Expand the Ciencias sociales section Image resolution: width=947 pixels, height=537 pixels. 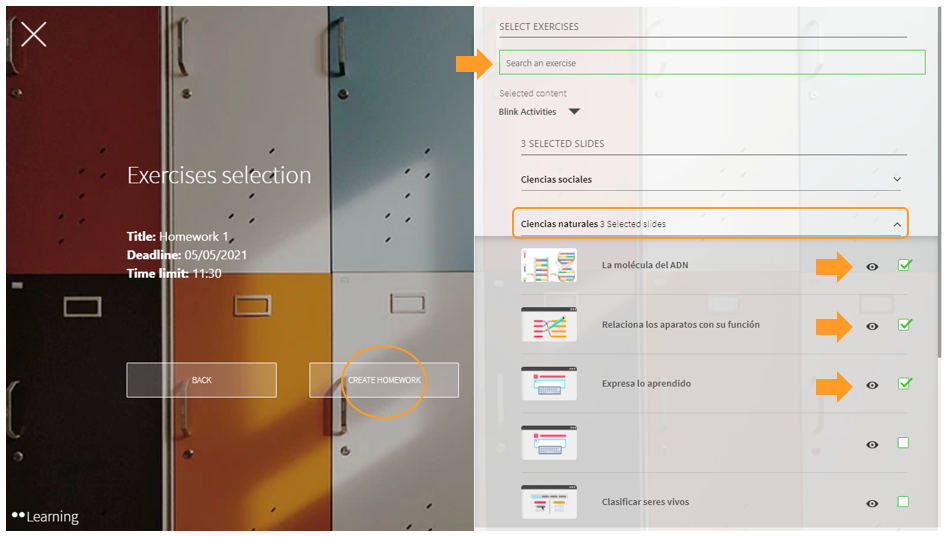[x=896, y=180]
